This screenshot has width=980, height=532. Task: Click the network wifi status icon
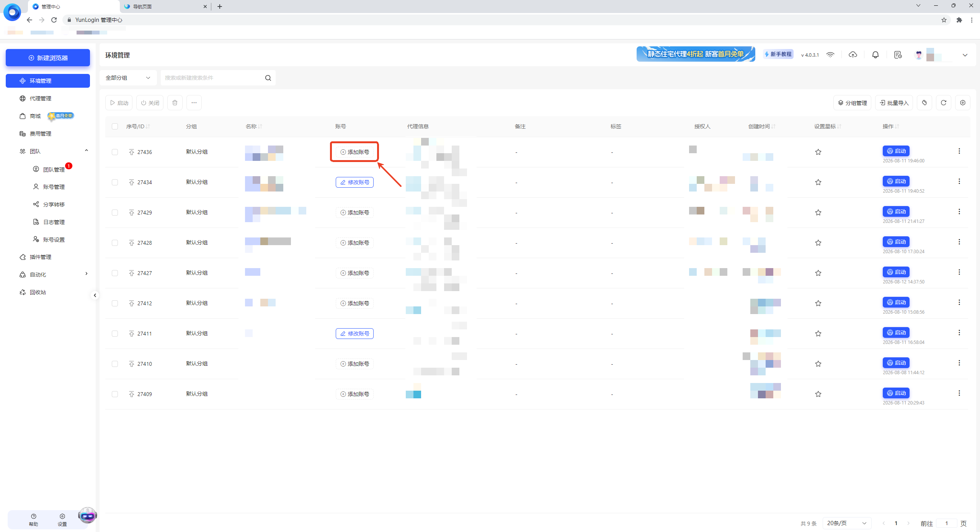[x=830, y=55]
